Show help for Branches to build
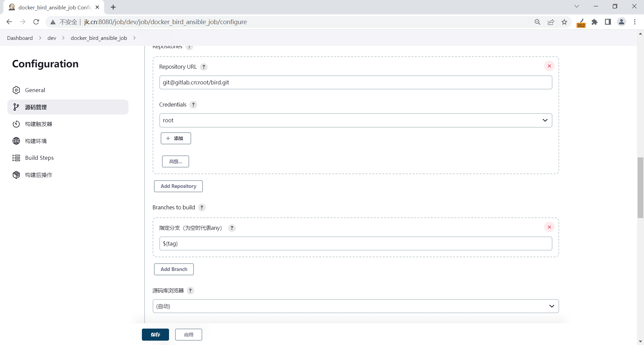The height and width of the screenshot is (345, 644). pos(202,207)
